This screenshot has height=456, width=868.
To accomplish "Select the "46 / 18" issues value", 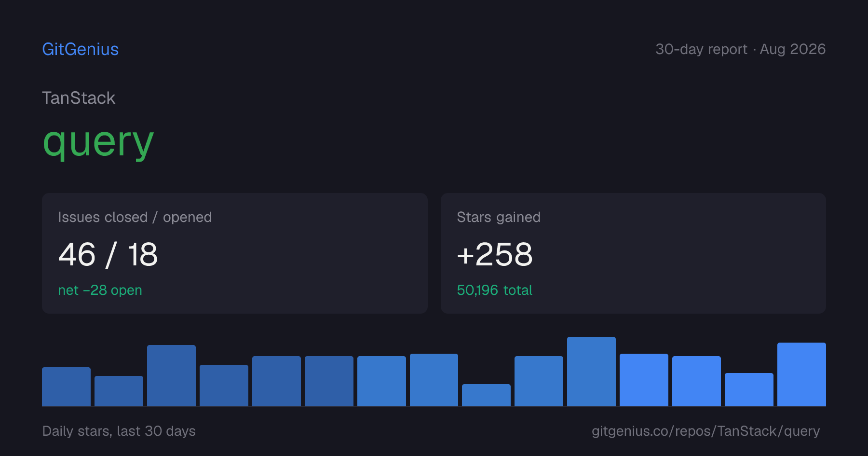I will point(108,254).
